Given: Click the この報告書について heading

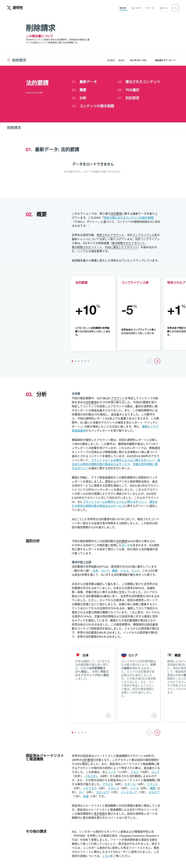Looking at the screenshot, I should click(40, 36).
